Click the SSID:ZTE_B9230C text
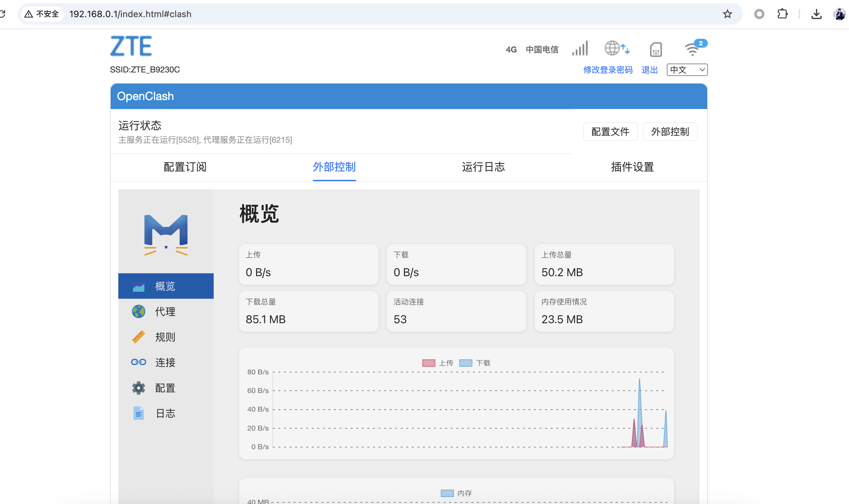849x504 pixels. point(145,70)
